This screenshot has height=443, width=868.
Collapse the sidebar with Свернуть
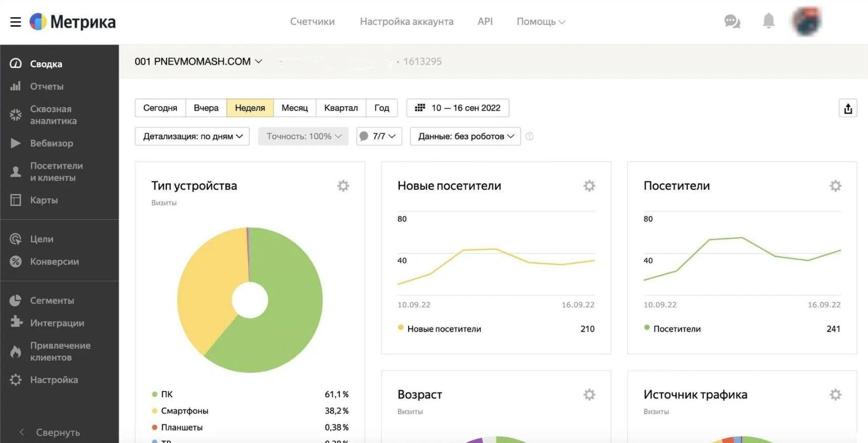tap(50, 432)
